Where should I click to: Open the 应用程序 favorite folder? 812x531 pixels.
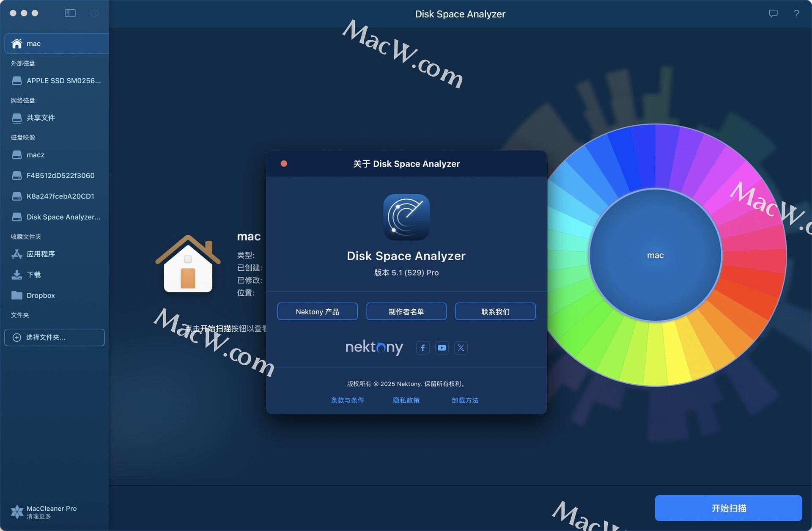pos(57,254)
